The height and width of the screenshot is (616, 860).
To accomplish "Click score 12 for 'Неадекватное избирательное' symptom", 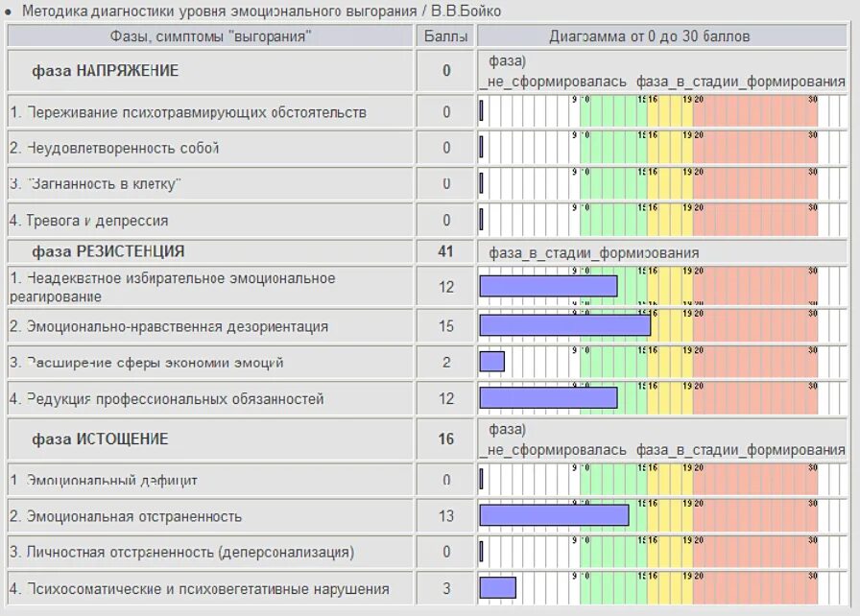I will tap(445, 287).
